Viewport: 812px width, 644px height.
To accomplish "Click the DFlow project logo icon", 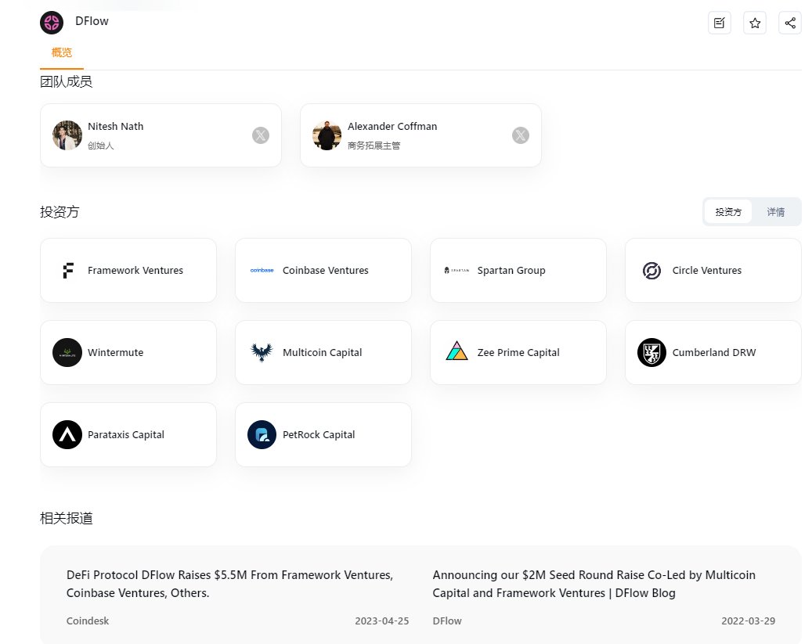I will 52,22.
